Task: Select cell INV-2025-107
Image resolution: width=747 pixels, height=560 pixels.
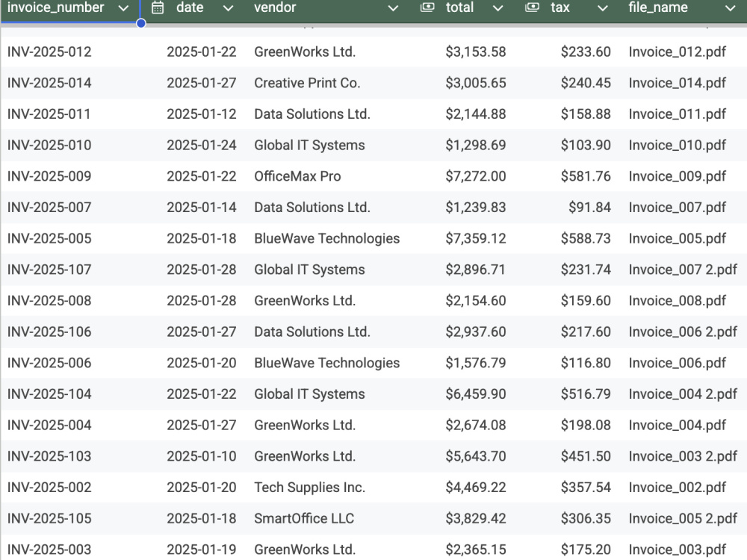Action: 49,270
